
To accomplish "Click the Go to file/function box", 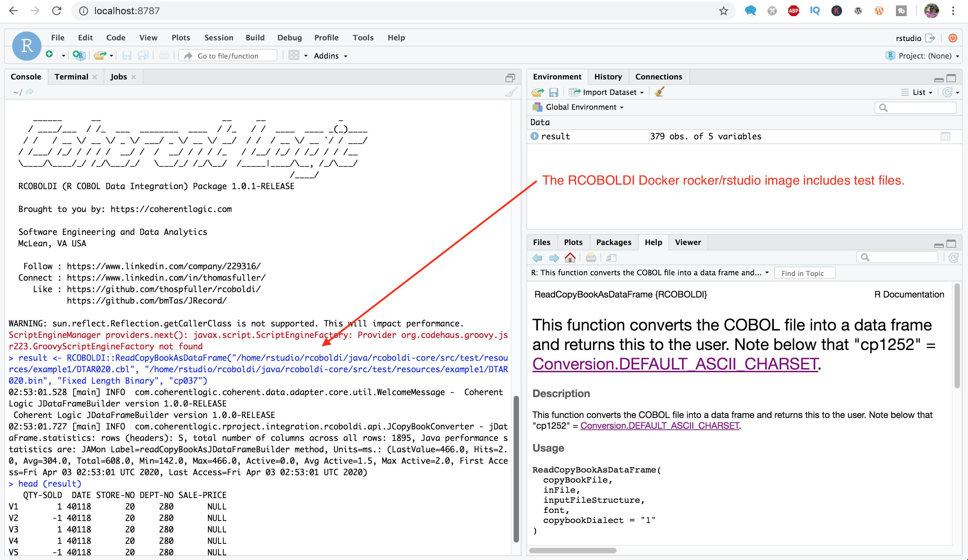I will pyautogui.click(x=228, y=56).
